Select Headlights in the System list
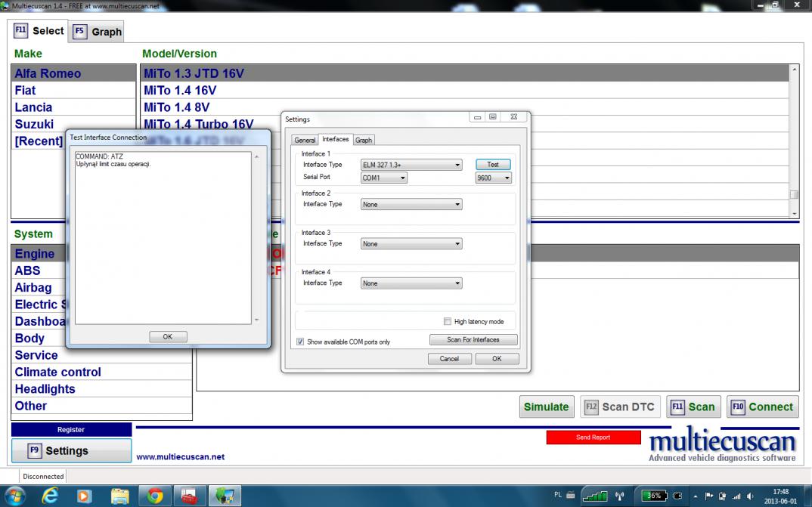Screen dimensions: 812x507 [x=101, y=389]
